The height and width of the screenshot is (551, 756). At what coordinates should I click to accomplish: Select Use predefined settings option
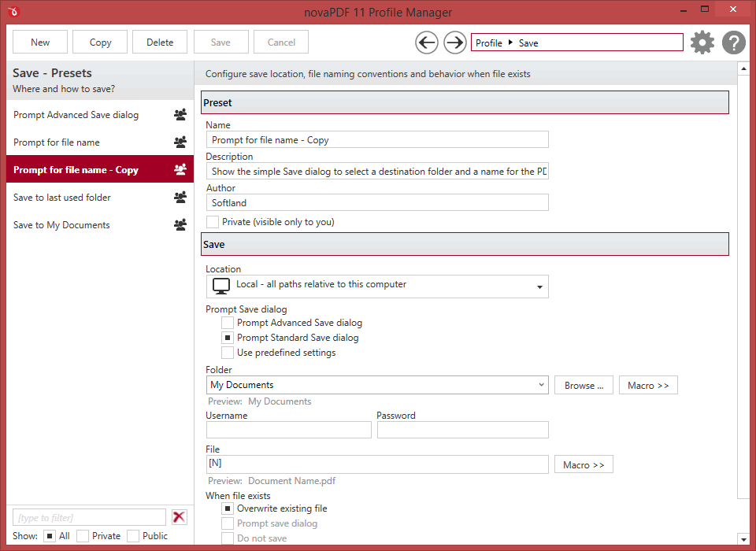(228, 353)
